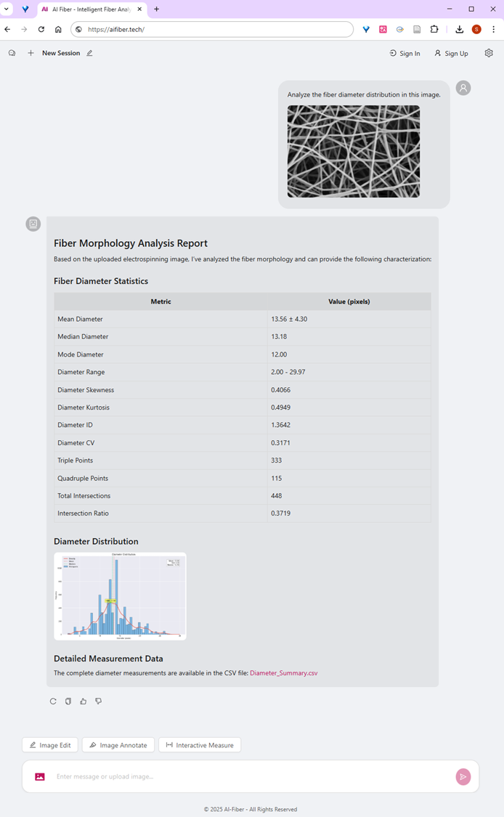Viewport: 504px width, 817px height.
Task: View site information icon in address bar
Action: (x=78, y=29)
